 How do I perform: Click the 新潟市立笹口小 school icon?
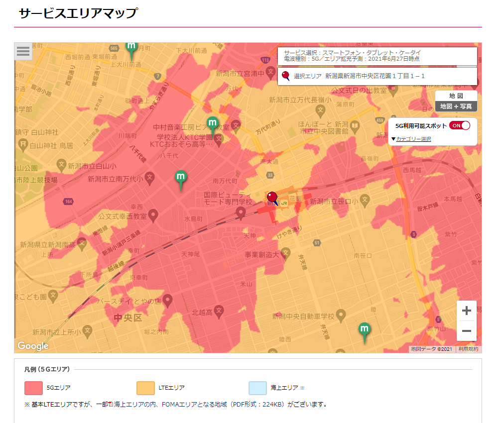pyautogui.click(x=364, y=201)
